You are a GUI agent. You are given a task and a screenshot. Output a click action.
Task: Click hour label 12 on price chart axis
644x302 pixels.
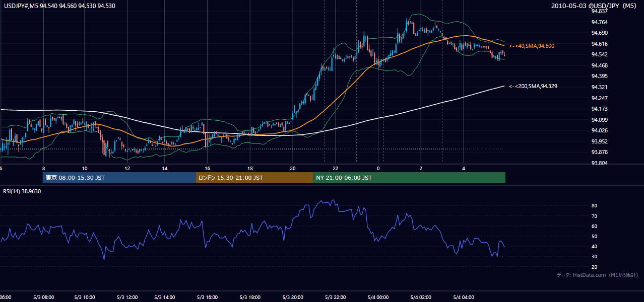[127, 168]
